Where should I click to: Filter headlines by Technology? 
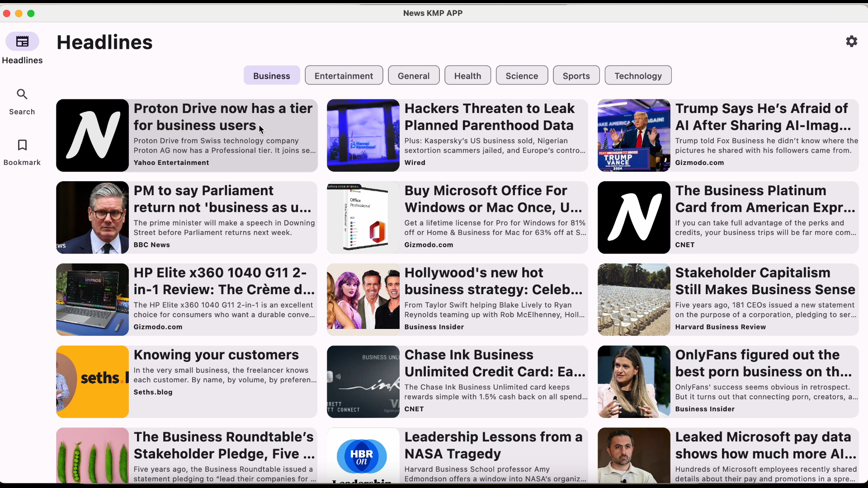637,75
